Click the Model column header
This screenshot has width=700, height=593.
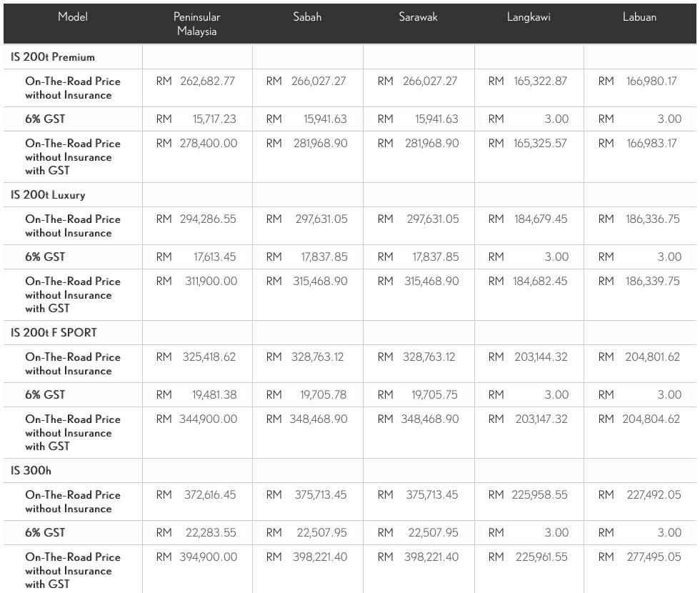click(73, 17)
